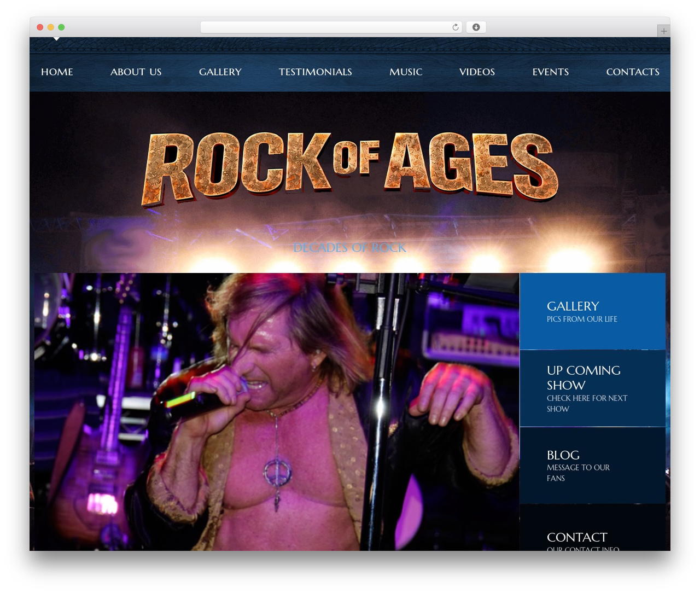The image size is (700, 593).
Task: Open the Music page
Action: coord(406,72)
